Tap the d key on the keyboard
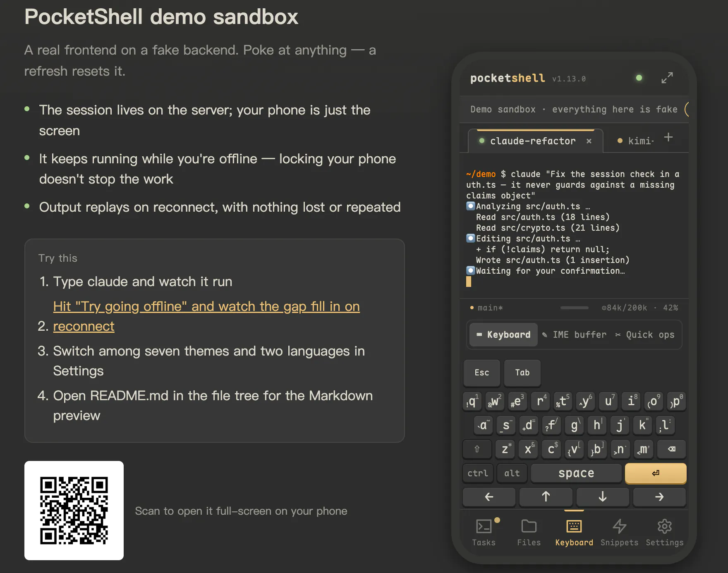 529,425
